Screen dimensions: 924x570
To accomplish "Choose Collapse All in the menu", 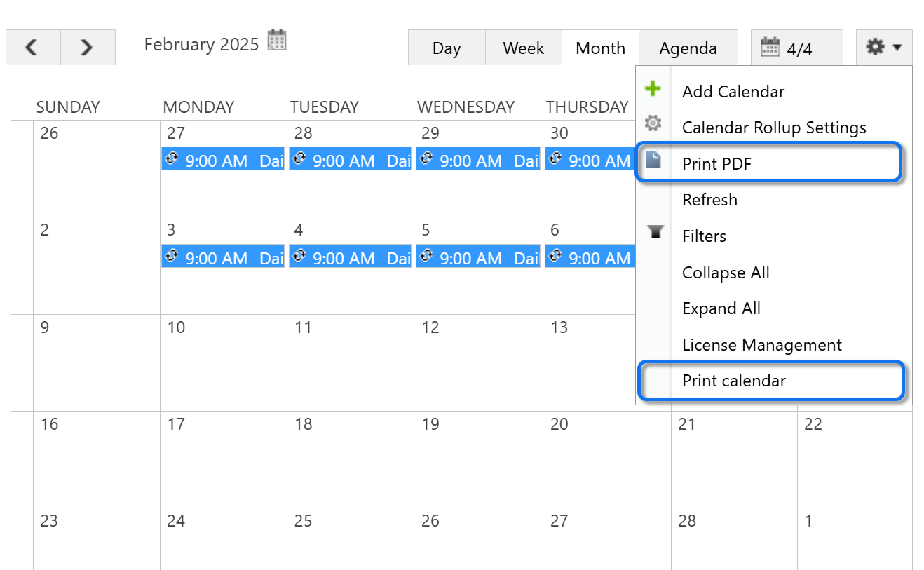I will 726,273.
